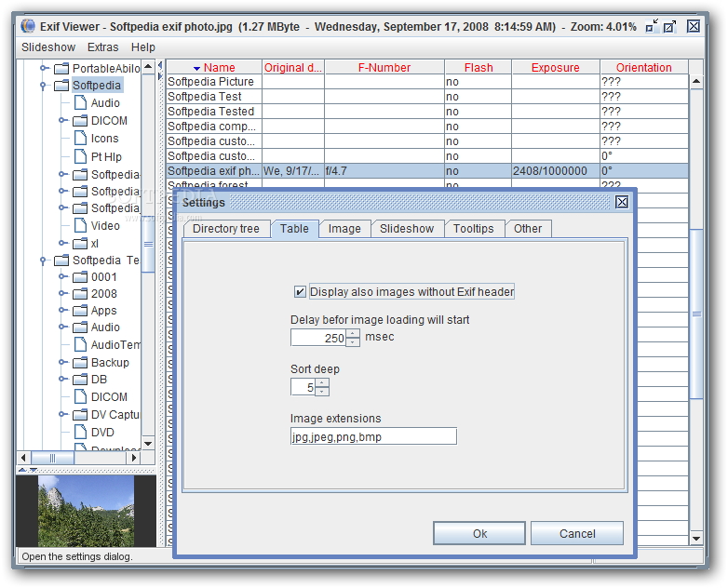Close the Settings dialog with X icon
Viewport: 728px width, 588px height.
[622, 202]
